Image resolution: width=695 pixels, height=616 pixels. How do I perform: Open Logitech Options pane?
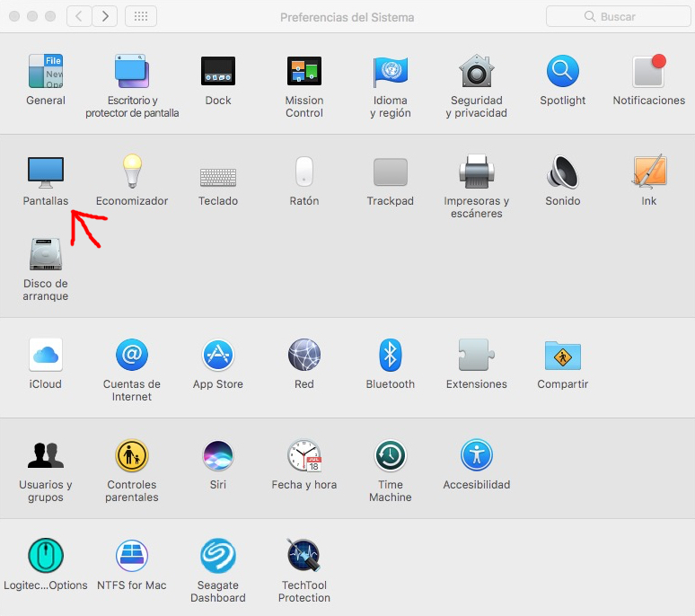(x=46, y=556)
